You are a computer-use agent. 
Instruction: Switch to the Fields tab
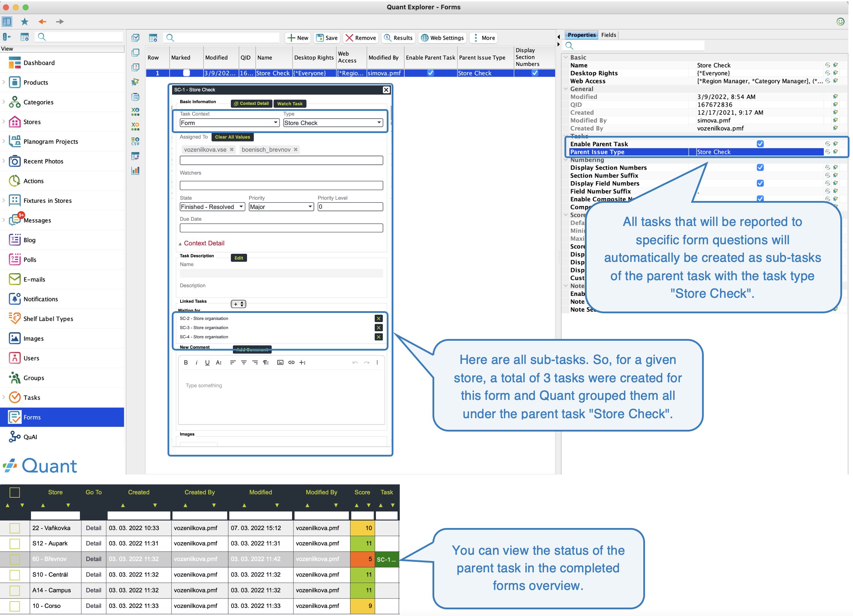click(x=608, y=34)
